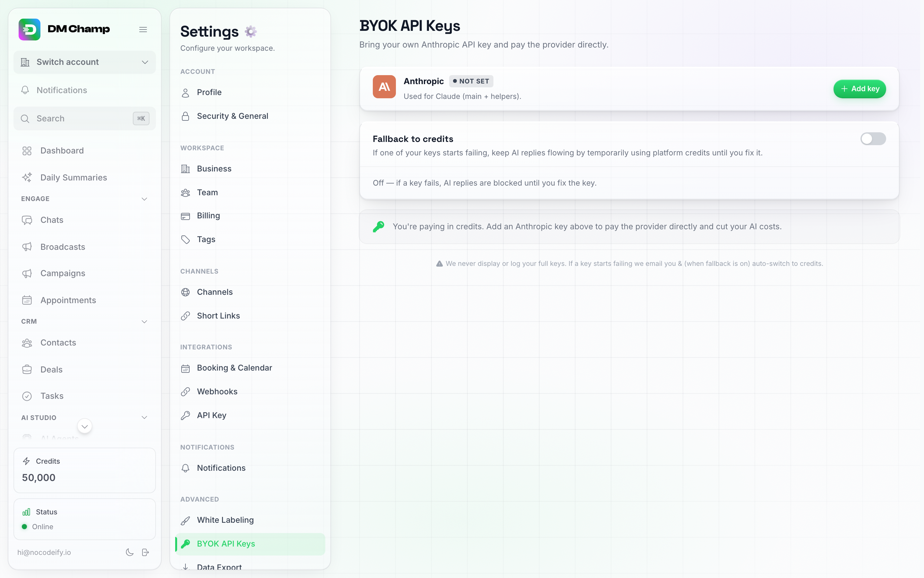Go to Billing settings
The image size is (924, 578).
(250, 216)
